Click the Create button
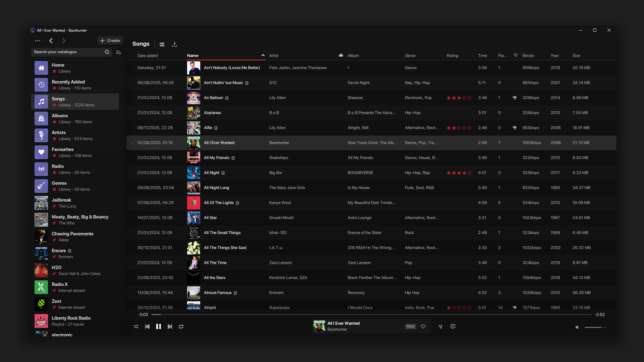644x362 pixels. click(x=110, y=41)
